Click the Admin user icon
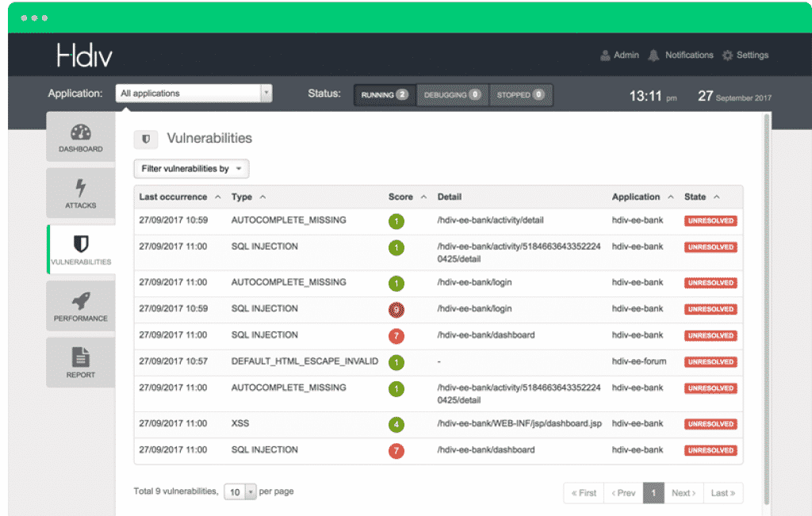 click(x=605, y=55)
